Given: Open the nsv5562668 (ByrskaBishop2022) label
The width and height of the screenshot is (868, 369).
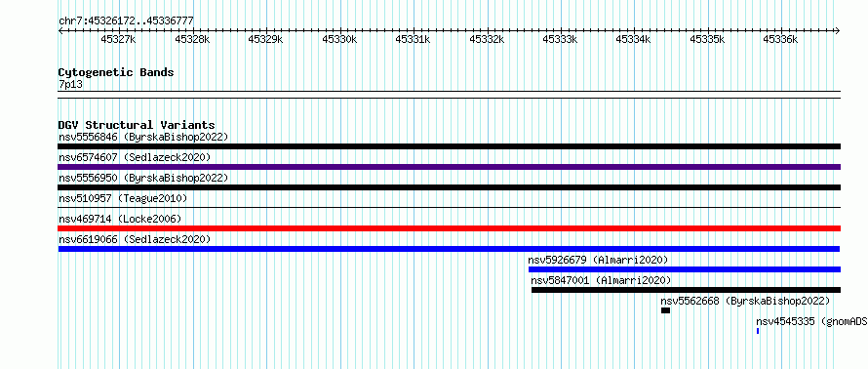Looking at the screenshot, I should (x=745, y=301).
